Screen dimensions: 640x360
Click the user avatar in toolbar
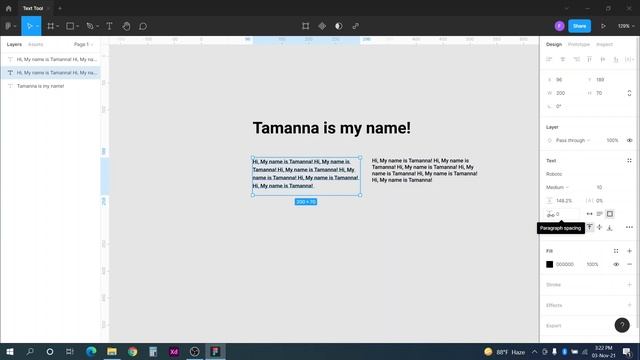[x=559, y=26]
